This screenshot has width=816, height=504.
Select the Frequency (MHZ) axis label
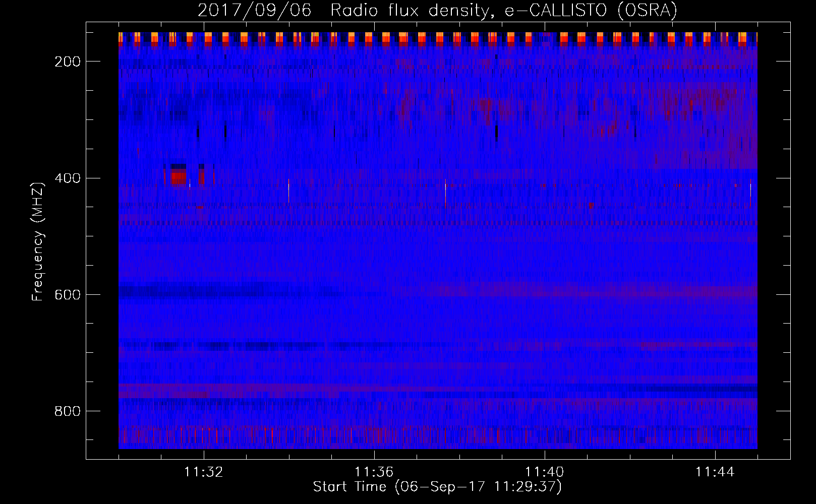[38, 241]
